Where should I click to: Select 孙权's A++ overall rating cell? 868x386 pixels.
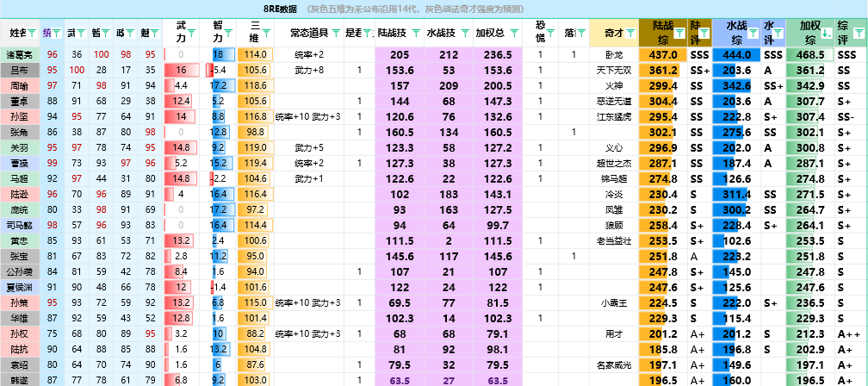852,334
